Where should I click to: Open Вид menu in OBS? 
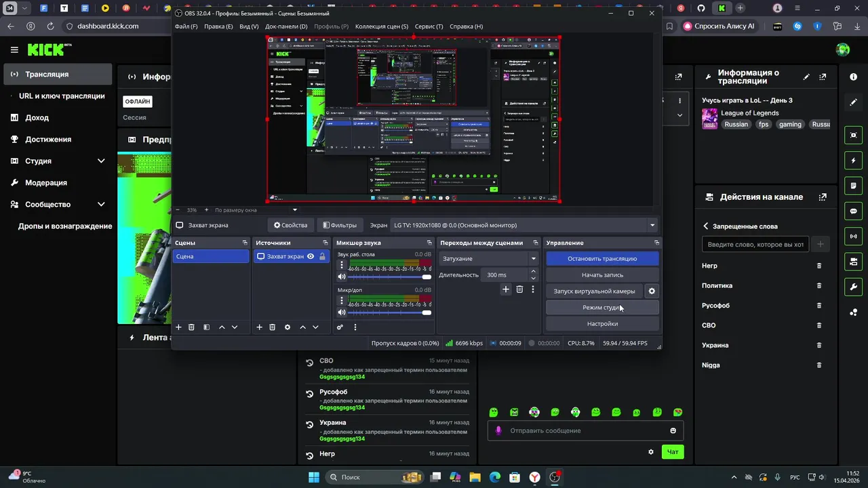249,26
